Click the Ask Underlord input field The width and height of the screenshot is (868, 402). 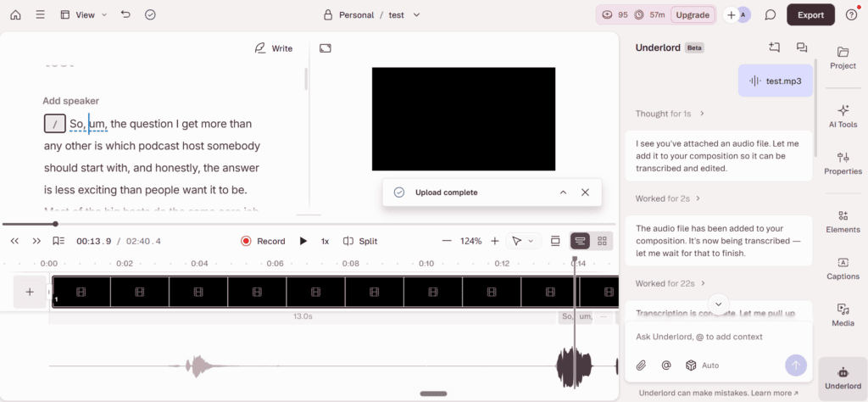719,337
